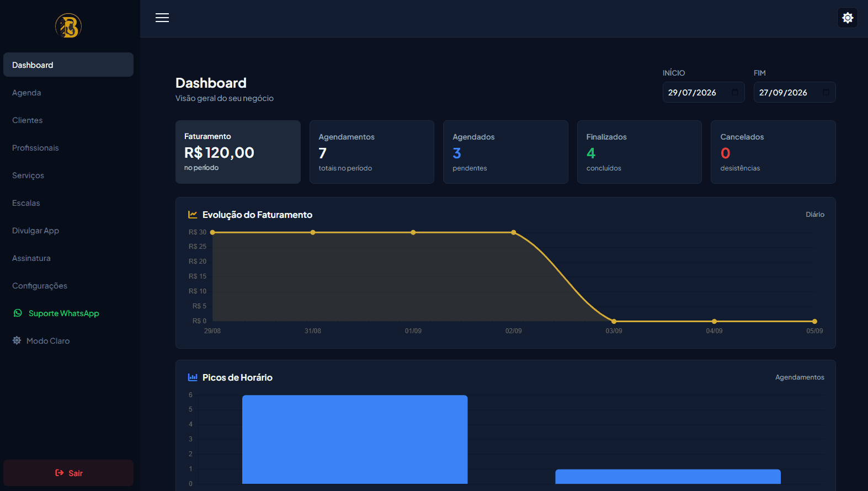Image resolution: width=868 pixels, height=491 pixels.
Task: Click the chart data point at 03/09
Action: (x=614, y=321)
